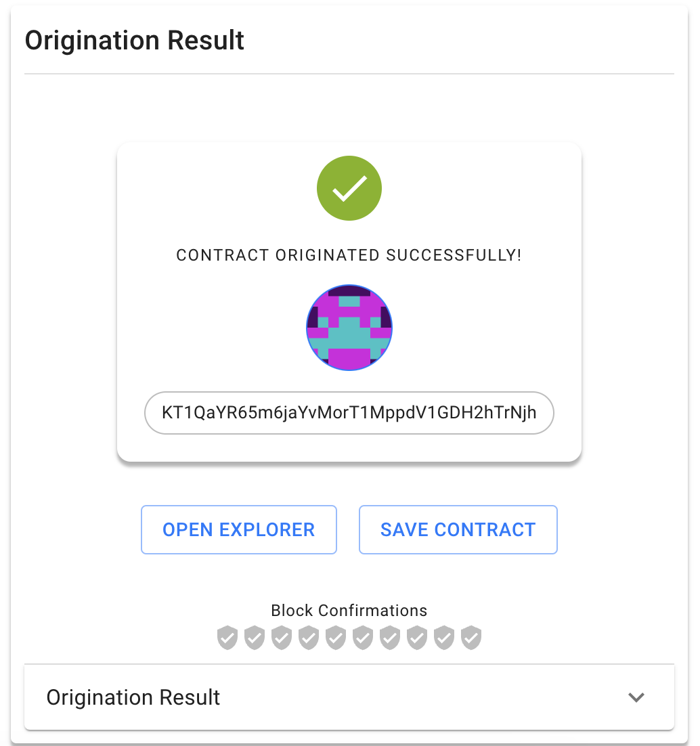700x746 pixels.
Task: Click the eighth block confirmation shield
Action: pyautogui.click(x=417, y=638)
